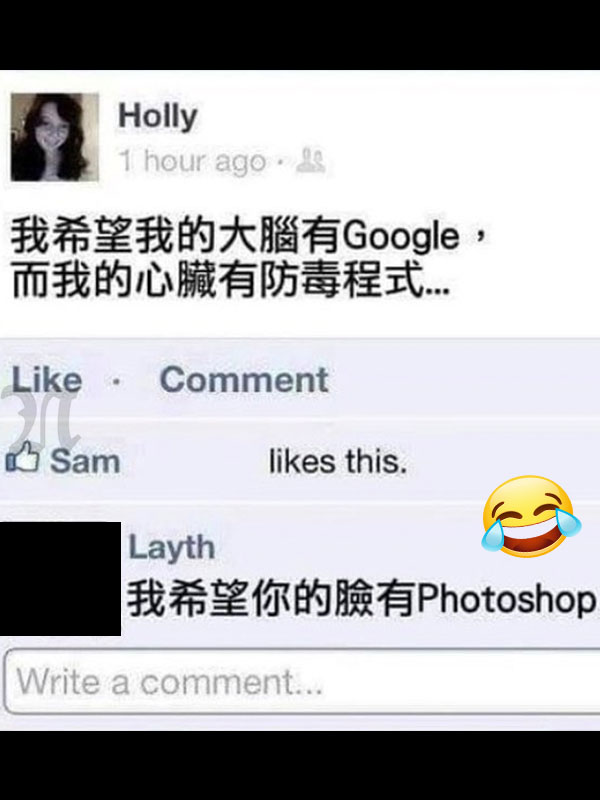Open the "1 hour ago" timestamp
The width and height of the screenshot is (600, 800).
click(x=192, y=161)
